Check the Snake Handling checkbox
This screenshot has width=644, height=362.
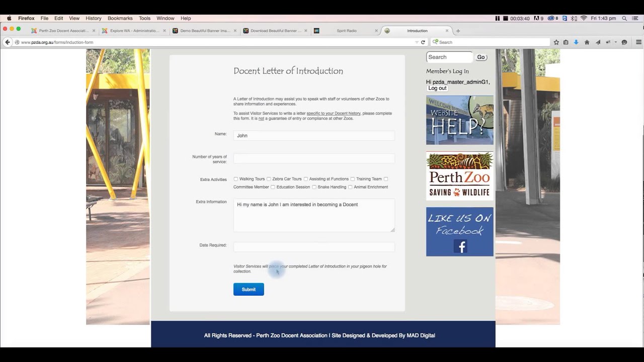click(314, 187)
